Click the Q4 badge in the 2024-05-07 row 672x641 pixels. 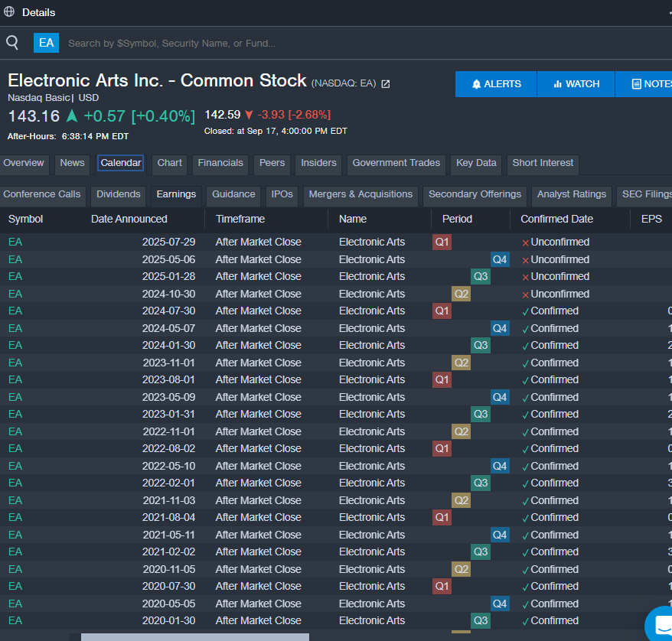coord(500,328)
